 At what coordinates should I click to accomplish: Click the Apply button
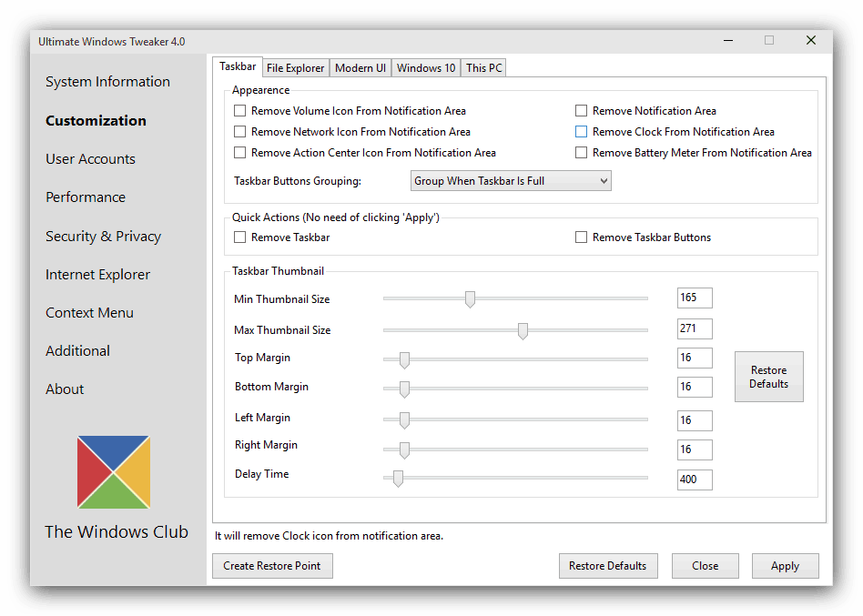point(786,566)
